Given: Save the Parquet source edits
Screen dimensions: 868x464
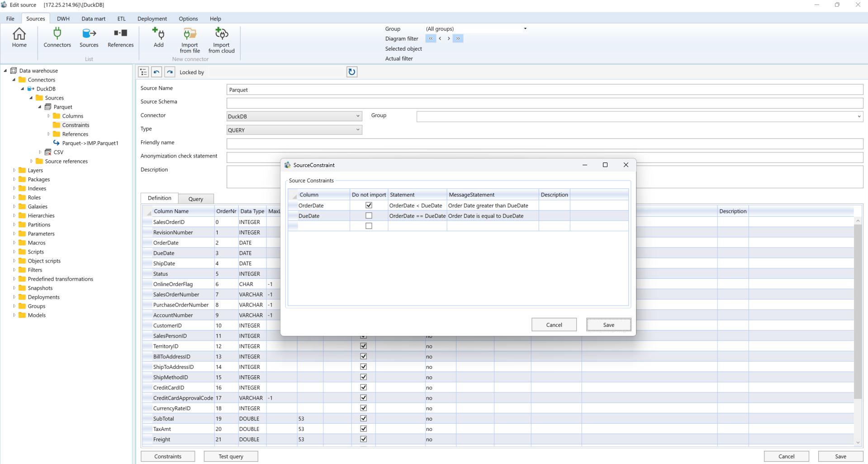Looking at the screenshot, I should click(840, 456).
